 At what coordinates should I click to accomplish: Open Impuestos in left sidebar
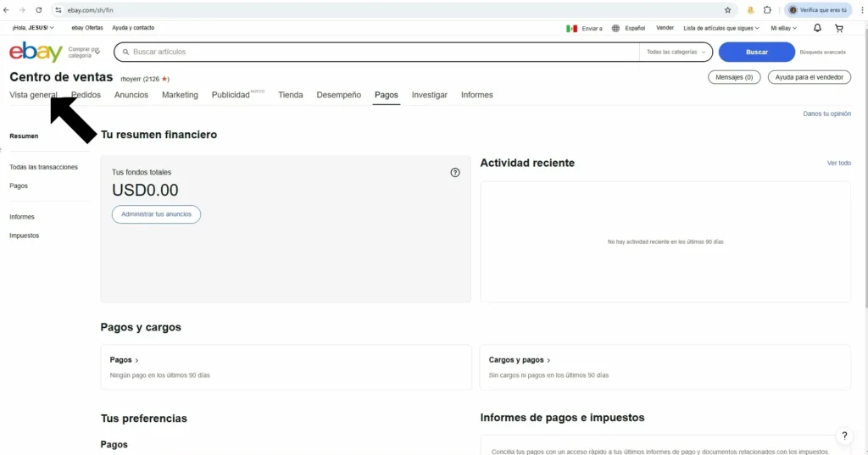pyautogui.click(x=25, y=236)
